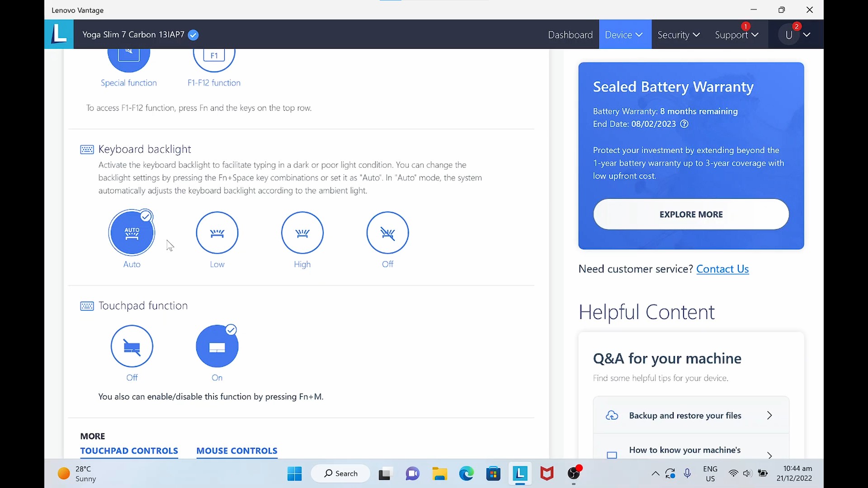Expand How to know your machine's chevron
The height and width of the screenshot is (488, 868).
(x=769, y=455)
